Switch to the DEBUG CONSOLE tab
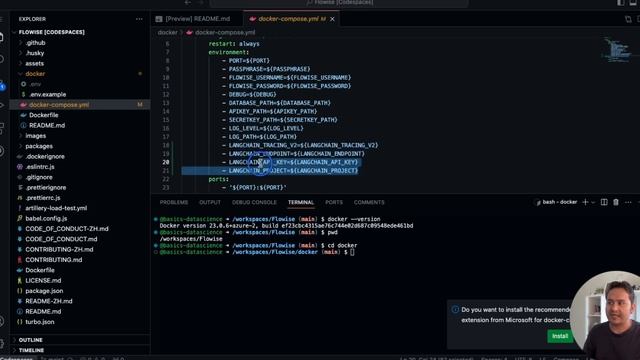Screen dimensions: 640x360 (254, 202)
